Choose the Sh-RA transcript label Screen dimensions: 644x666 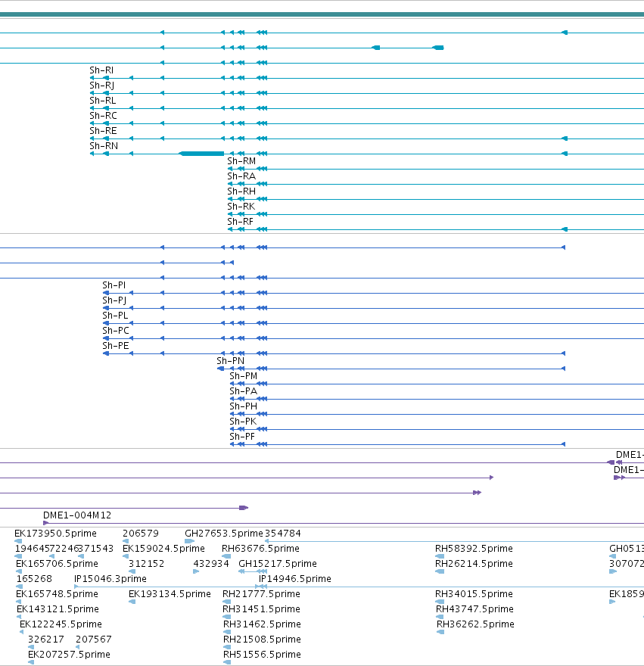coord(241,176)
